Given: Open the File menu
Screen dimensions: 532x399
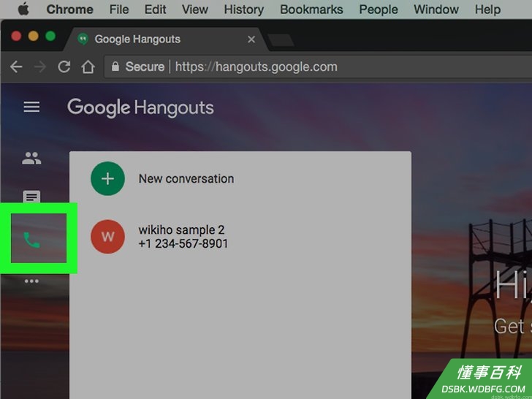Looking at the screenshot, I should click(119, 9).
